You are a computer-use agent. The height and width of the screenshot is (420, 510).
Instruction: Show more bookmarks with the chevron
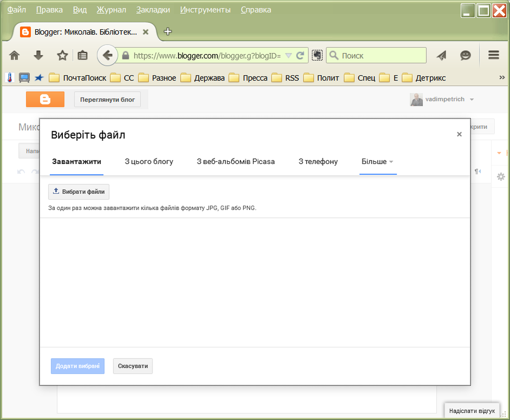(x=502, y=78)
